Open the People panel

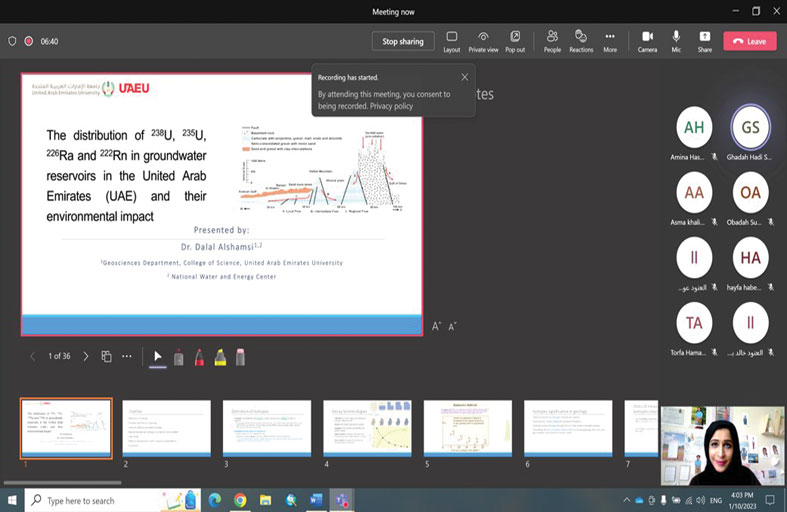point(552,40)
